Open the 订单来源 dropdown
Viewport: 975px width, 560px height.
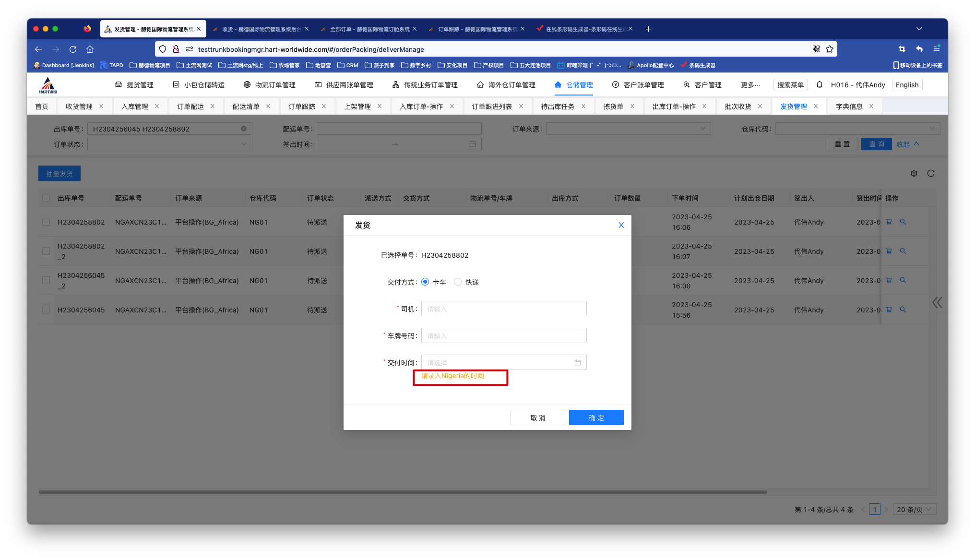(628, 129)
